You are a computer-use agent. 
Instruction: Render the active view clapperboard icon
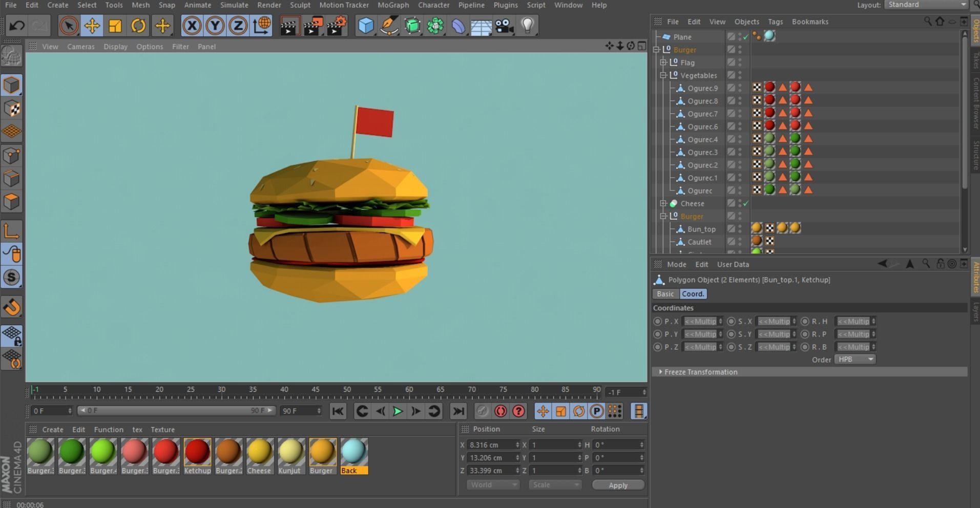[289, 26]
